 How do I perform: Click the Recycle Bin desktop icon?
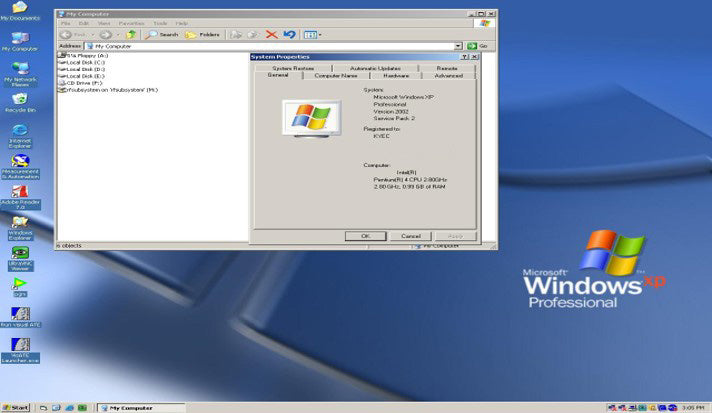[x=20, y=103]
